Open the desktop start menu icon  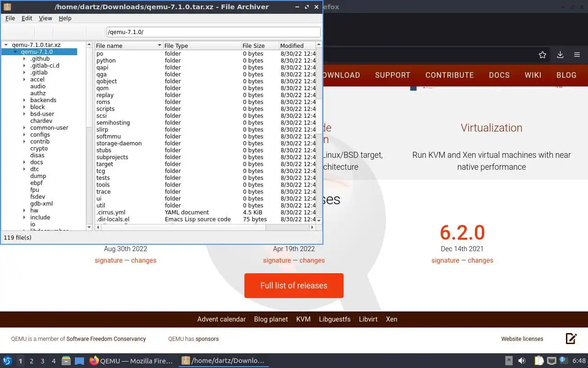pos(7,361)
